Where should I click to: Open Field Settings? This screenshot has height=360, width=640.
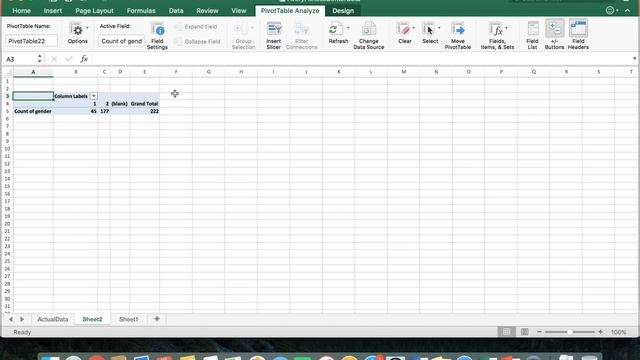tap(157, 36)
